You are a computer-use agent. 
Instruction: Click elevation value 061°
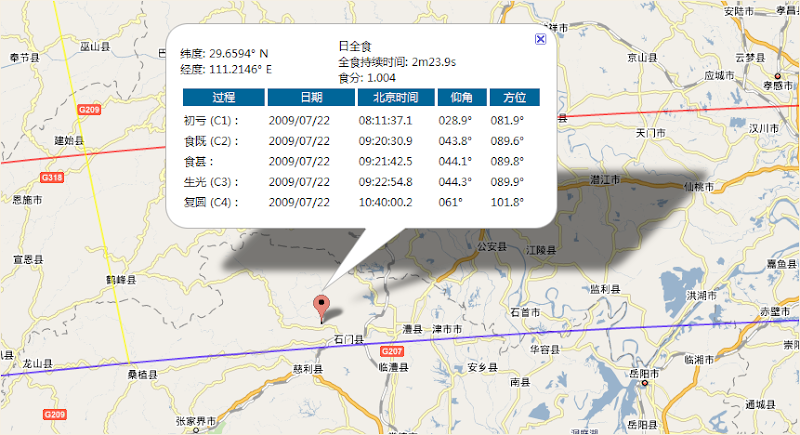pyautogui.click(x=451, y=202)
